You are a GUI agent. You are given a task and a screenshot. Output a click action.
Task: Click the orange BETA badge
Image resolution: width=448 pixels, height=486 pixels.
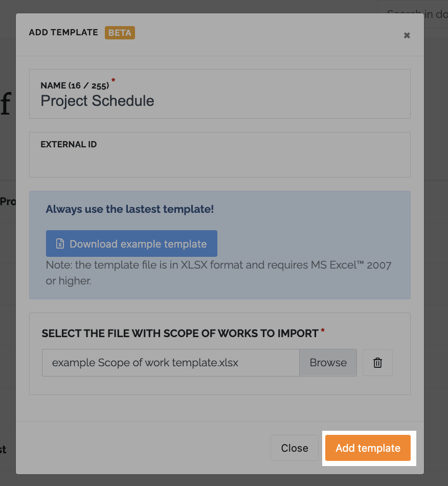120,33
